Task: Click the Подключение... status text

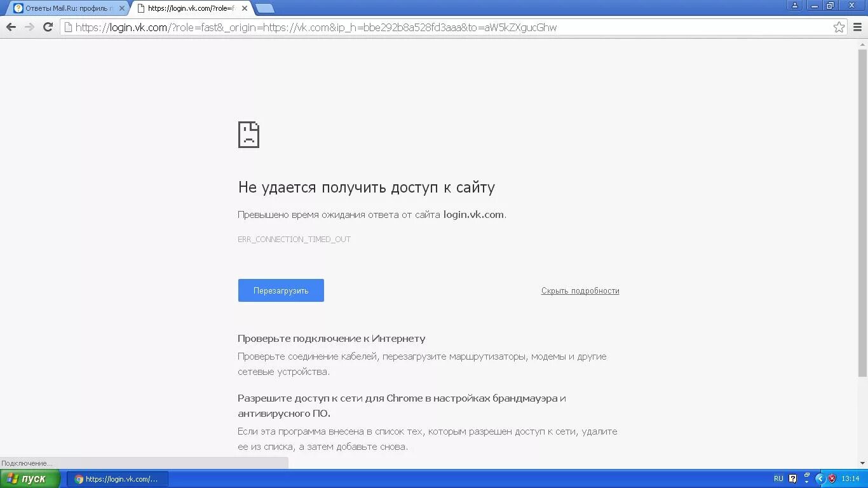Action: coord(27,463)
